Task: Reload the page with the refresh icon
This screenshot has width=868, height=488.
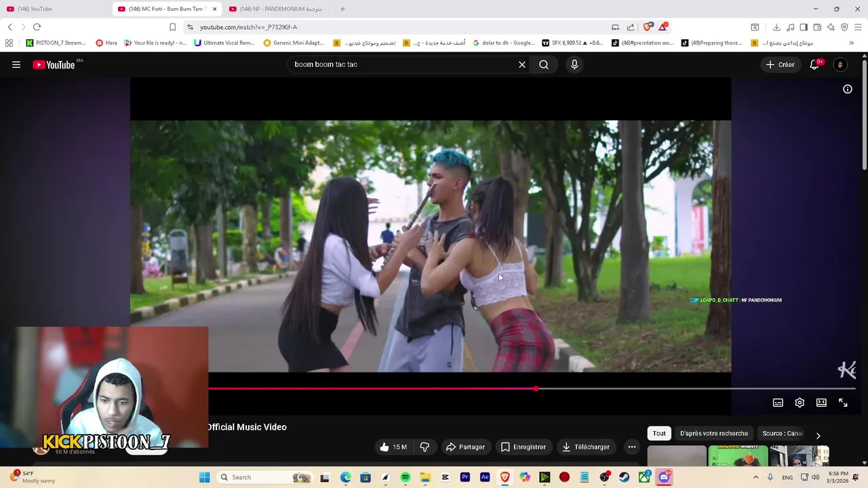Action: coord(37,27)
